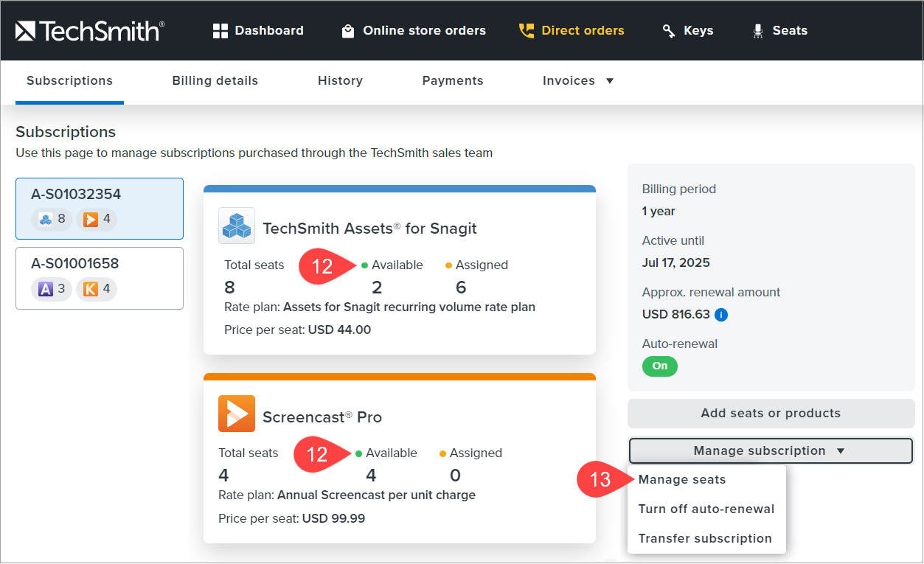Click Snagit Assets badge in subscription A-S01032354
Image resolution: width=924 pixels, height=564 pixels.
[x=52, y=219]
